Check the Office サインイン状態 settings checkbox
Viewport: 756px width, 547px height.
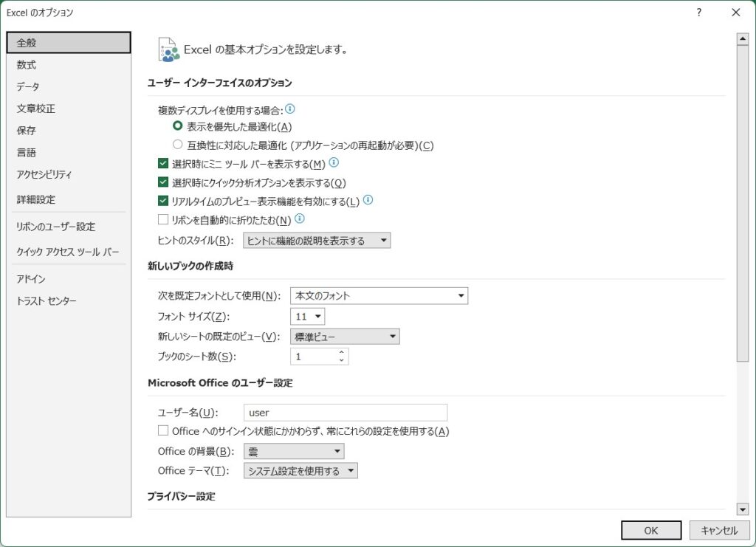pos(163,431)
